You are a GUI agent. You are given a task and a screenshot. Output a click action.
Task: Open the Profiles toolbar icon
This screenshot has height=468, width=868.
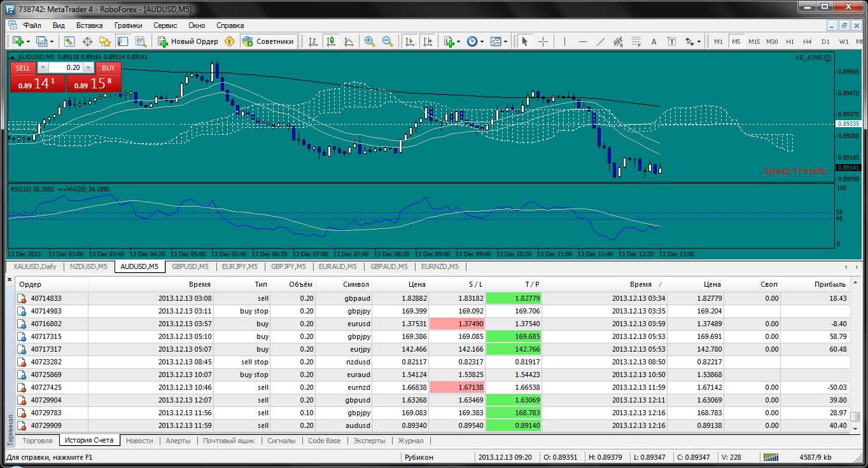pos(42,41)
